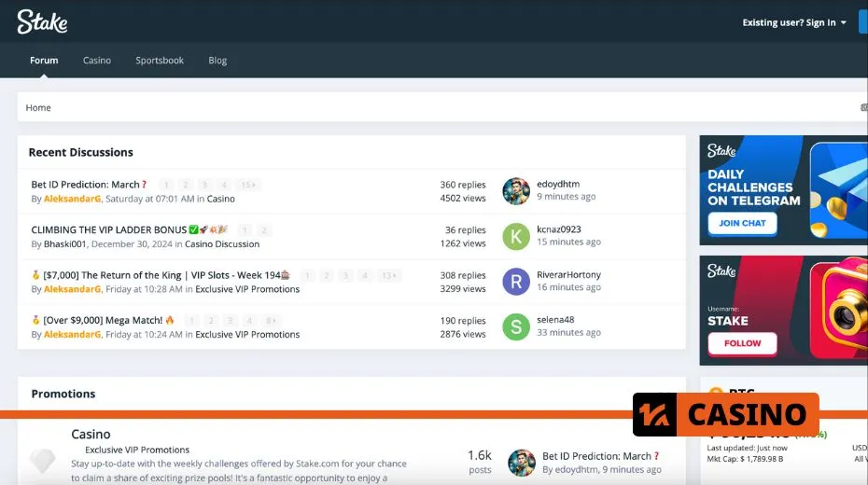Click edoydhtm avatar in Promotions row
868x485 pixels.
point(522,463)
